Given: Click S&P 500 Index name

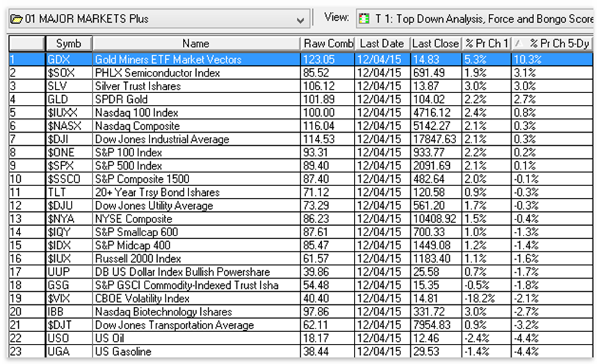Looking at the screenshot, I should tap(129, 165).
